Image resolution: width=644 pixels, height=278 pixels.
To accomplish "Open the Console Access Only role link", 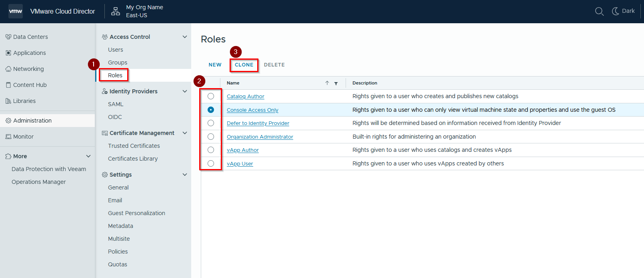I will pyautogui.click(x=252, y=110).
